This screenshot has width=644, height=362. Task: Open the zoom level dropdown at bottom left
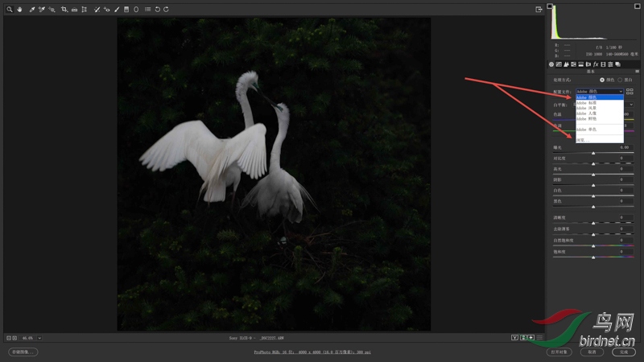pyautogui.click(x=39, y=338)
